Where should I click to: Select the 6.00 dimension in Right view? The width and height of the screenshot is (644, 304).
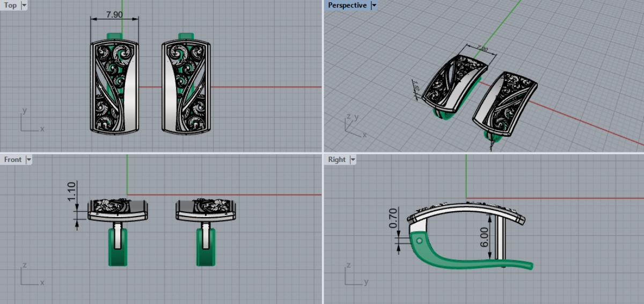(x=484, y=236)
